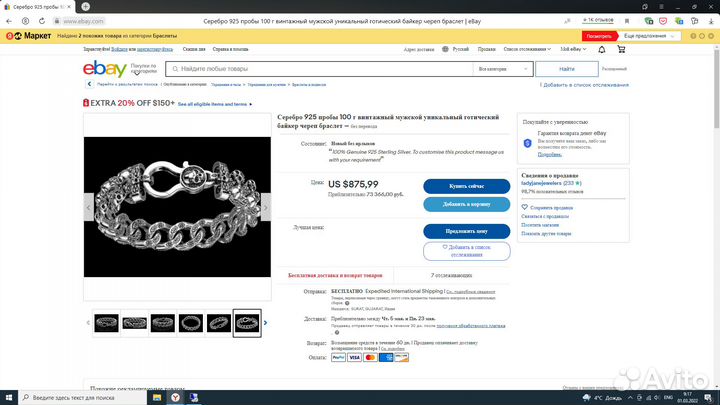Click the eBay logo
The image size is (720, 405).
[x=103, y=69]
